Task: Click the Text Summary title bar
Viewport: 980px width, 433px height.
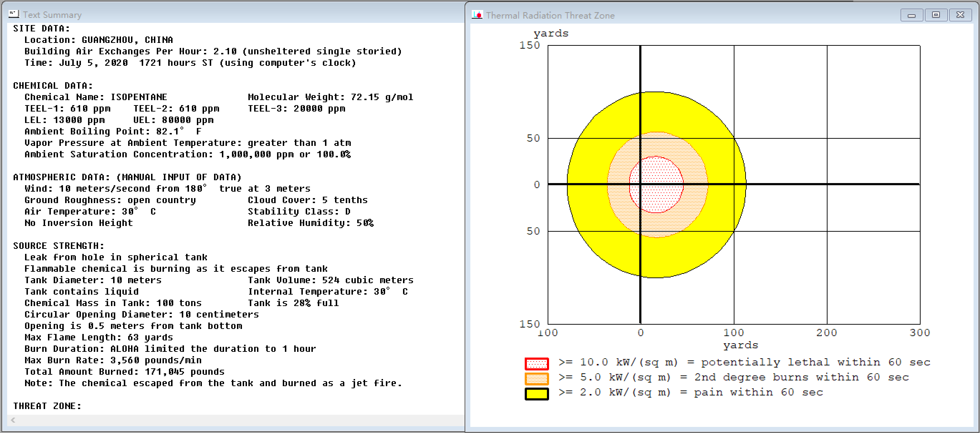Action: [228, 14]
